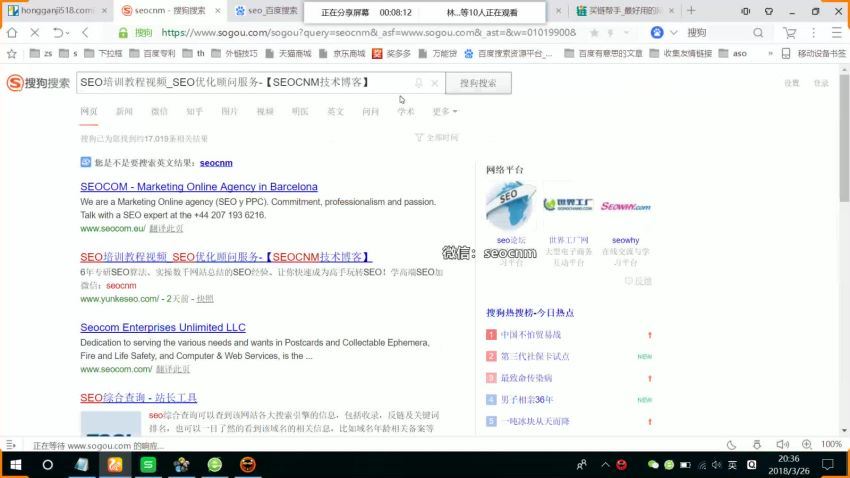
Task: Open the aso bookmark folder
Action: pos(733,54)
